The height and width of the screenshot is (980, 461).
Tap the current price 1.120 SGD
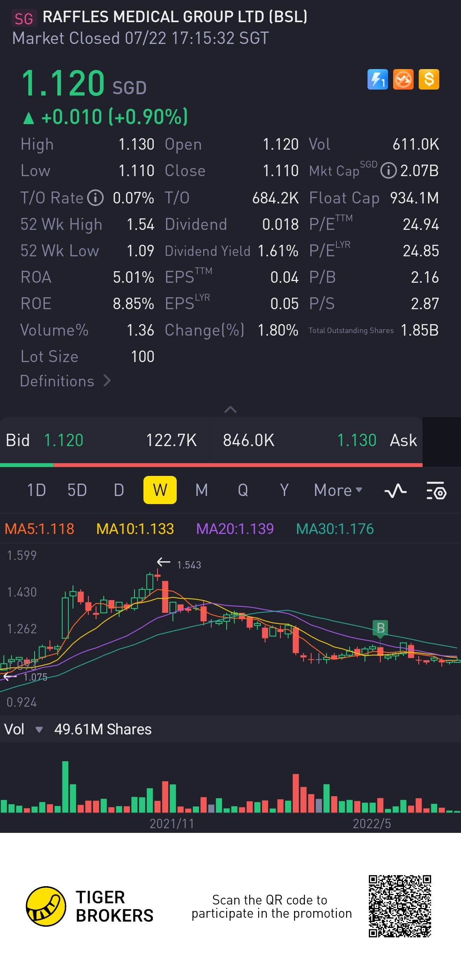[84, 83]
